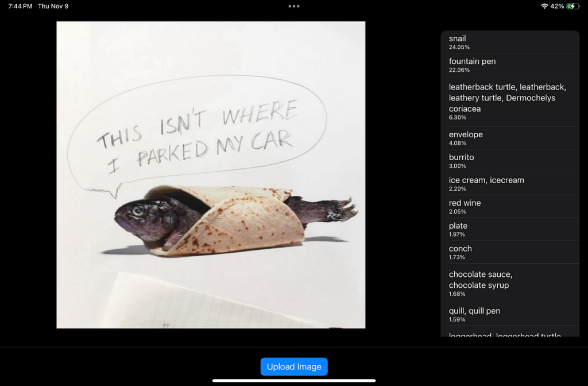Select the plate 1.97% result
This screenshot has height=386, width=588.
[x=510, y=230]
